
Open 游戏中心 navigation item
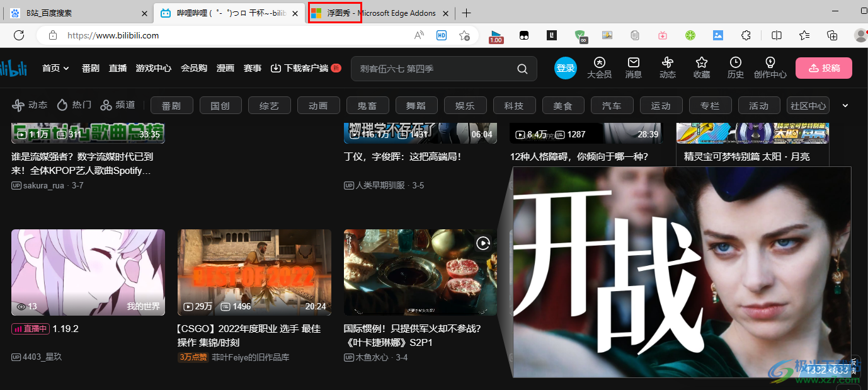tap(154, 68)
